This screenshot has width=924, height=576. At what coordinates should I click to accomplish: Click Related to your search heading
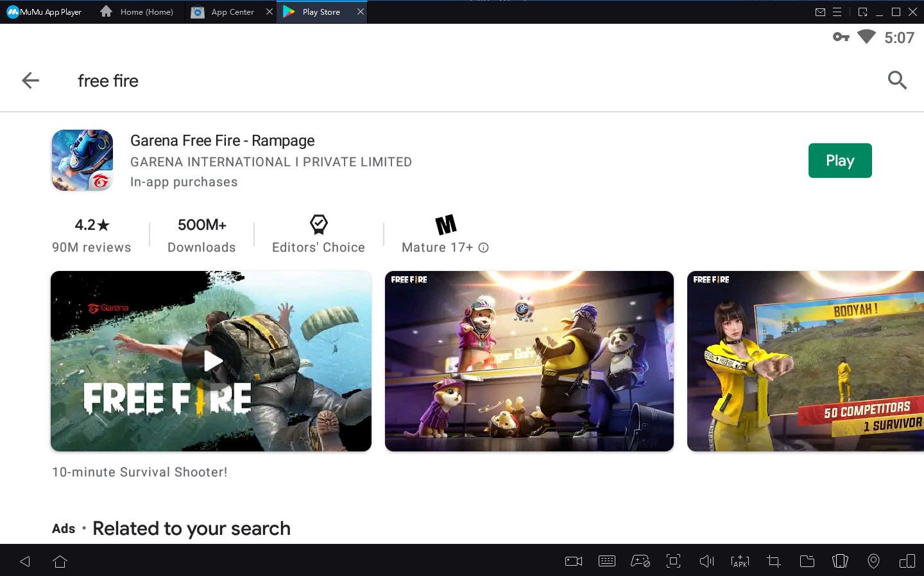[191, 528]
